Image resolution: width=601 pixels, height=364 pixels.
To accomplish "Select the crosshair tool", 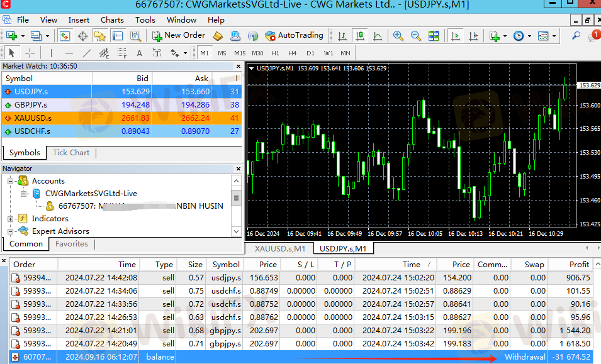I will click(x=30, y=53).
